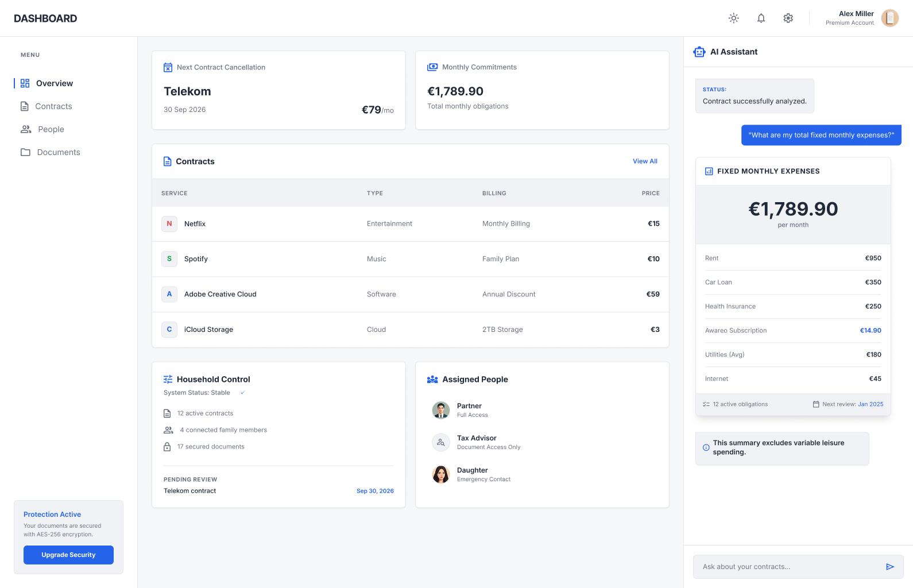Select iCloud Storage service name
913x588 pixels.
click(x=208, y=330)
